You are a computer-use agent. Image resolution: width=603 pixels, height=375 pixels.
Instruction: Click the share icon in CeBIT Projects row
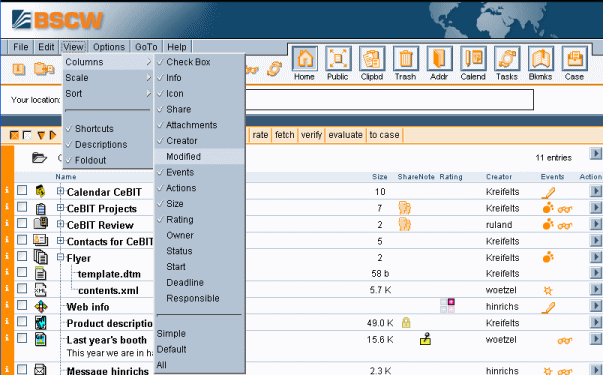[405, 208]
